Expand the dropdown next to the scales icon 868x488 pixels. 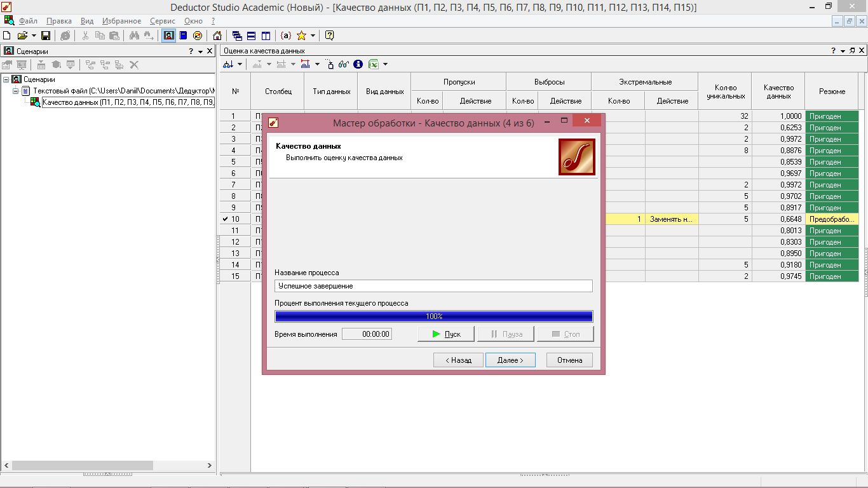(x=240, y=64)
